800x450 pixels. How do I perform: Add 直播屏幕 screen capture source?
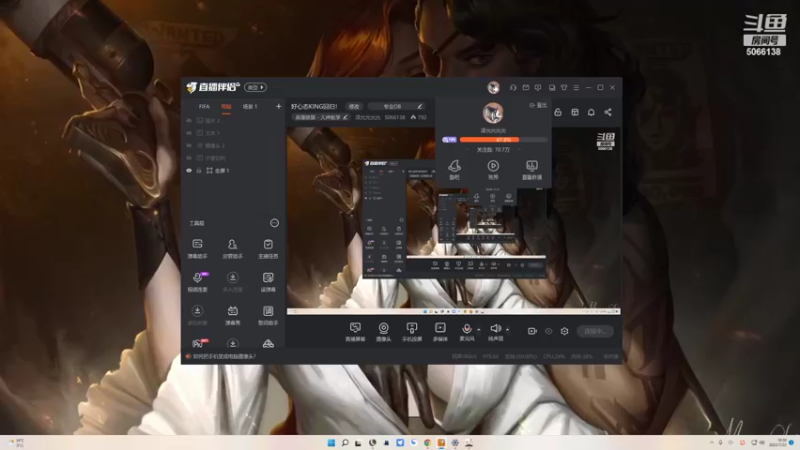click(x=355, y=332)
